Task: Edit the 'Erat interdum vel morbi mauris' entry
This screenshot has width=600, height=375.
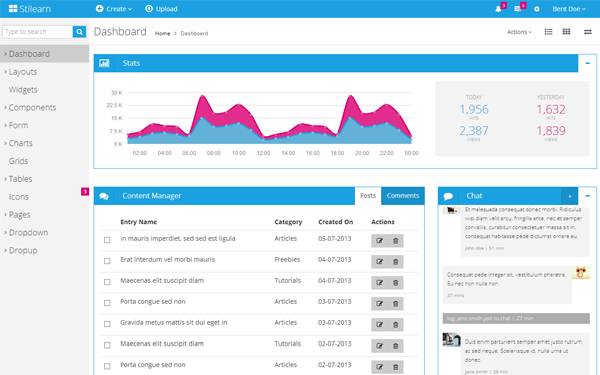Action: [x=380, y=262]
